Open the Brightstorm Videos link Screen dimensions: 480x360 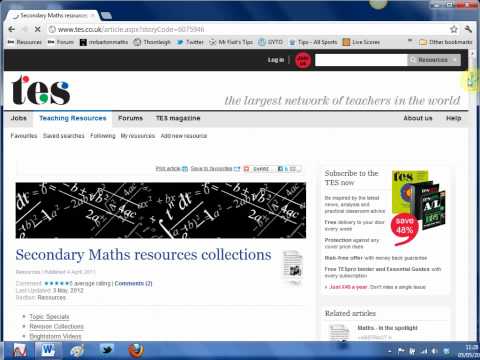click(x=55, y=336)
